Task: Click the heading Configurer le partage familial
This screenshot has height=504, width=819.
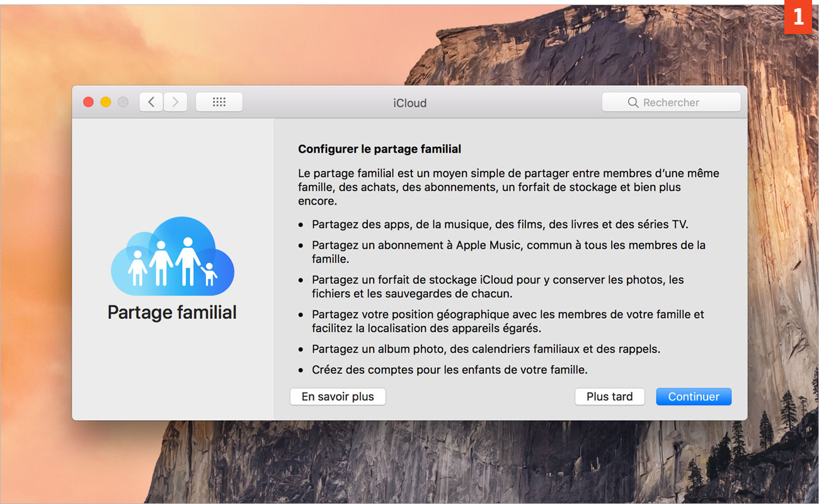Action: click(x=380, y=149)
